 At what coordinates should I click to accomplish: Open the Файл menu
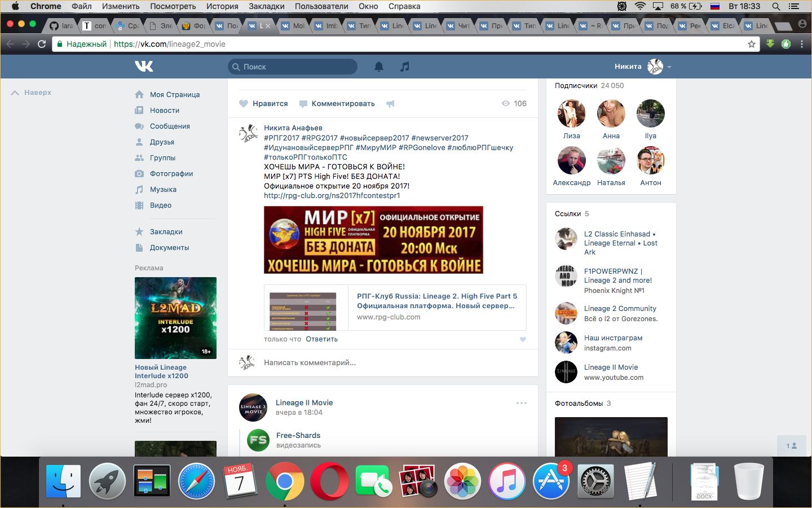pyautogui.click(x=82, y=6)
